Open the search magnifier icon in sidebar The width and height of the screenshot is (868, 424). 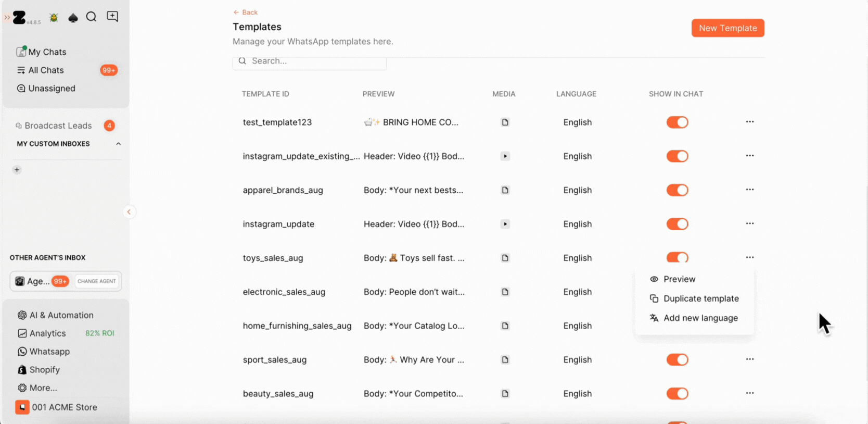tap(91, 17)
